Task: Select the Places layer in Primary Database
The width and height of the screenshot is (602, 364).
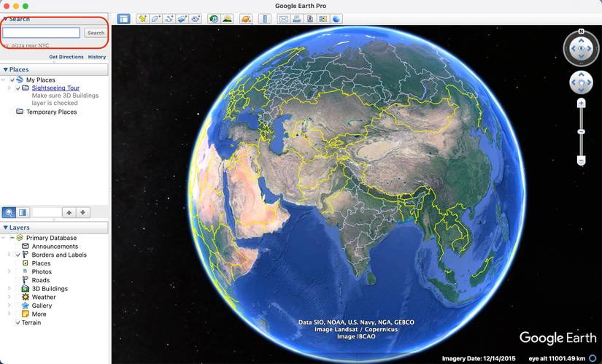Action: point(41,263)
